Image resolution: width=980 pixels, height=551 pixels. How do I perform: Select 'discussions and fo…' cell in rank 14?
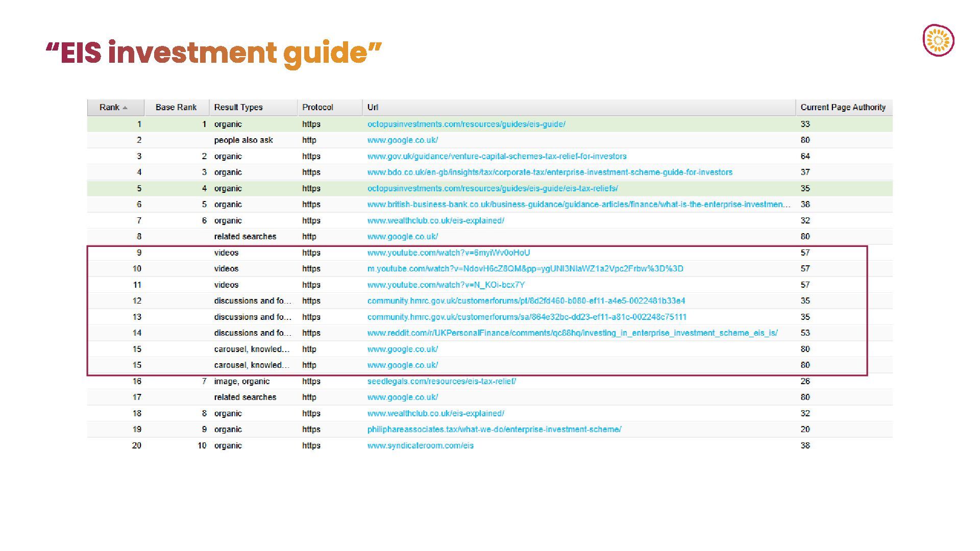253,333
